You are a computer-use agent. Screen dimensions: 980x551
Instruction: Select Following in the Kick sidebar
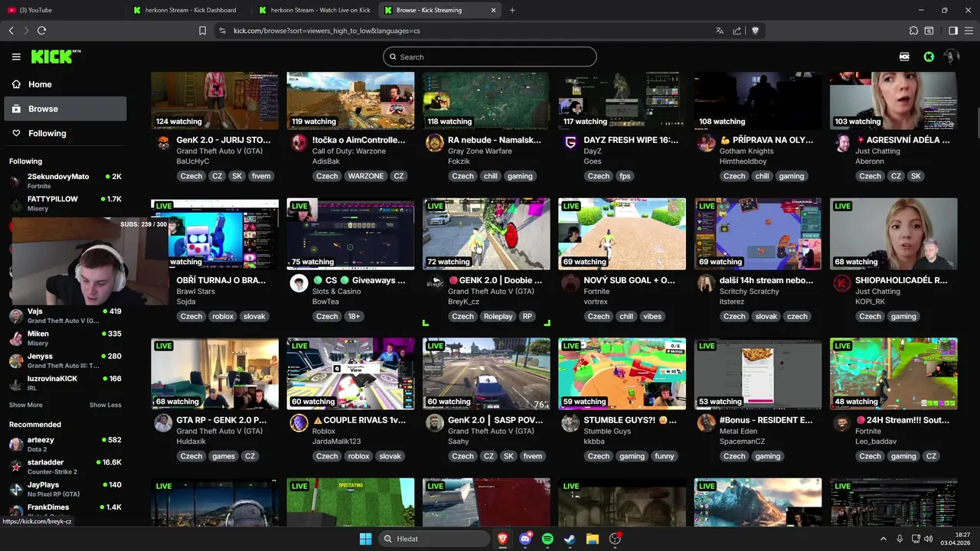point(64,133)
